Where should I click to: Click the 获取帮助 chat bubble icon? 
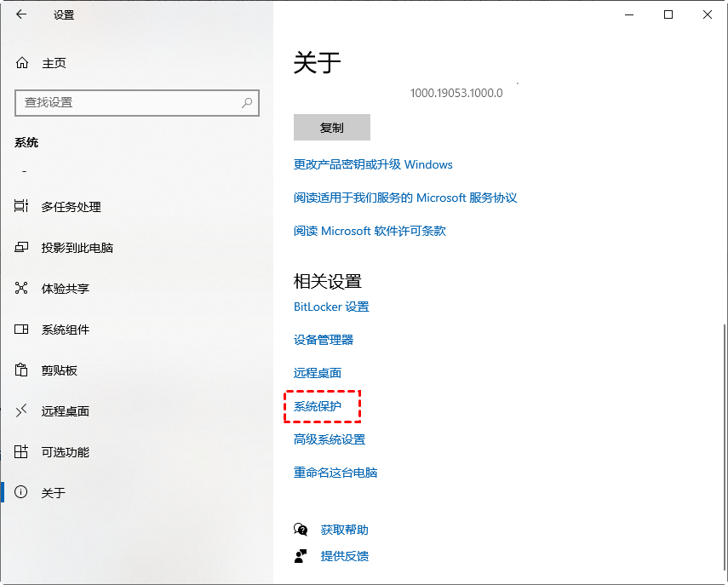pyautogui.click(x=301, y=530)
